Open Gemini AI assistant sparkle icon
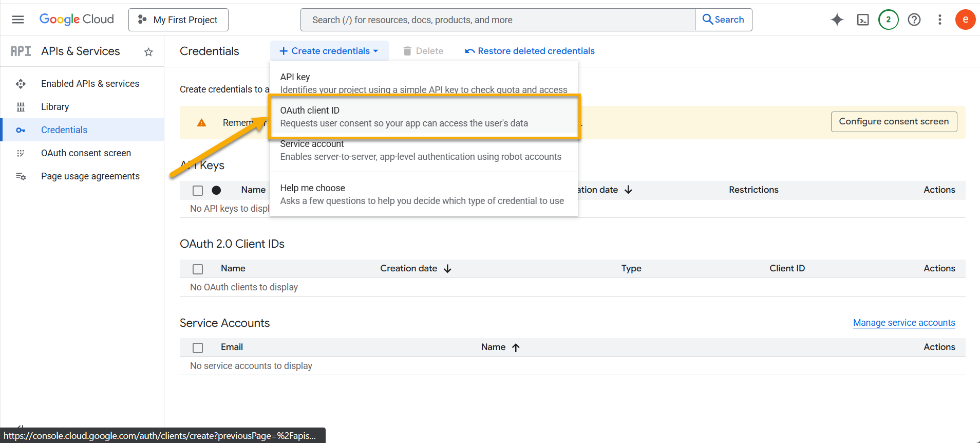This screenshot has height=443, width=980. (837, 20)
